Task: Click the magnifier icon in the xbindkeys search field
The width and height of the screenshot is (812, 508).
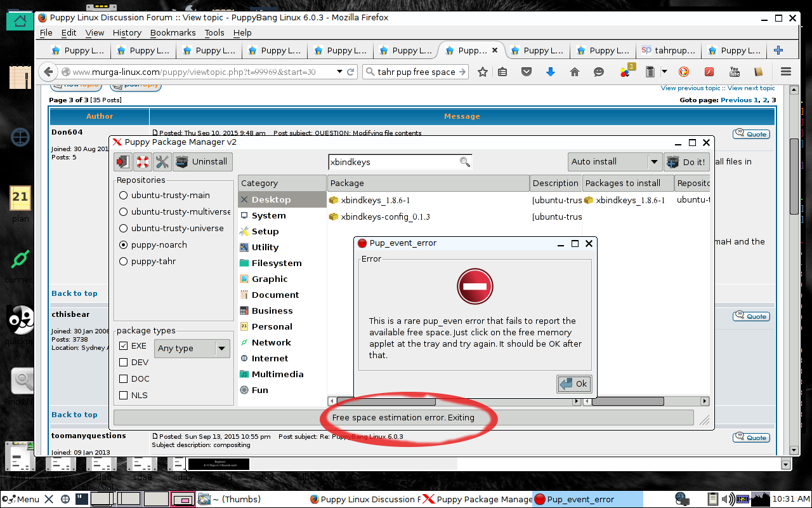Action: coord(465,162)
